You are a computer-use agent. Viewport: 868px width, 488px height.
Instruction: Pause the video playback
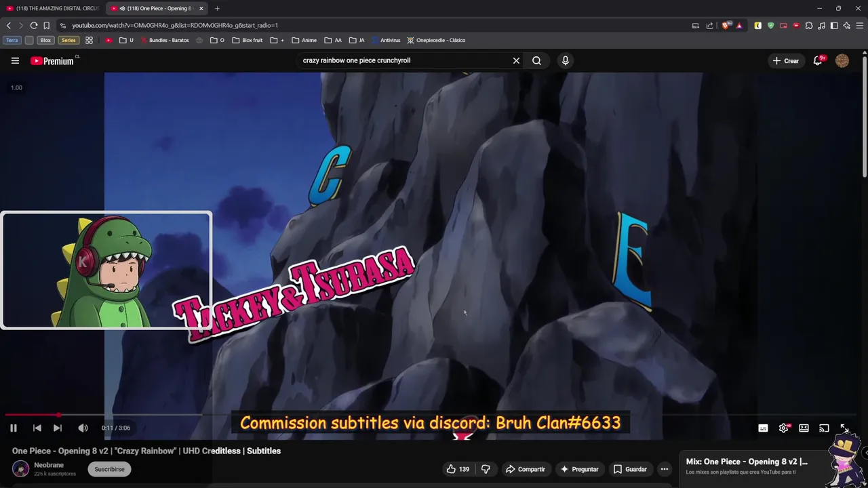click(13, 428)
